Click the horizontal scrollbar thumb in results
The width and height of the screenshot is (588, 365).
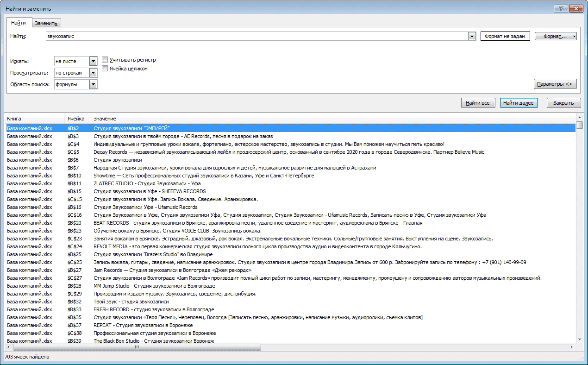coord(137,347)
